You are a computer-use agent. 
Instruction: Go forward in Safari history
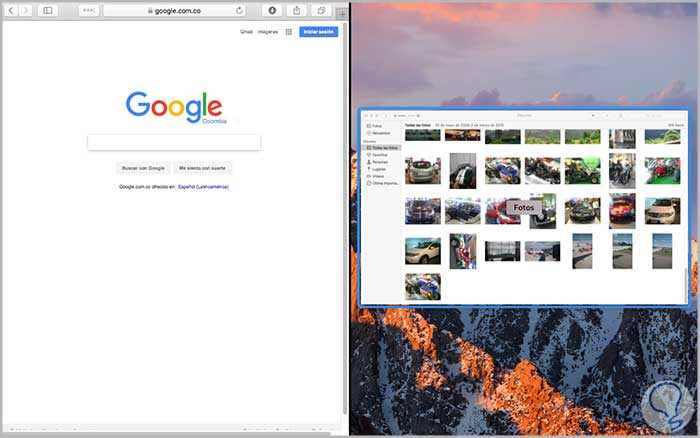tap(25, 10)
